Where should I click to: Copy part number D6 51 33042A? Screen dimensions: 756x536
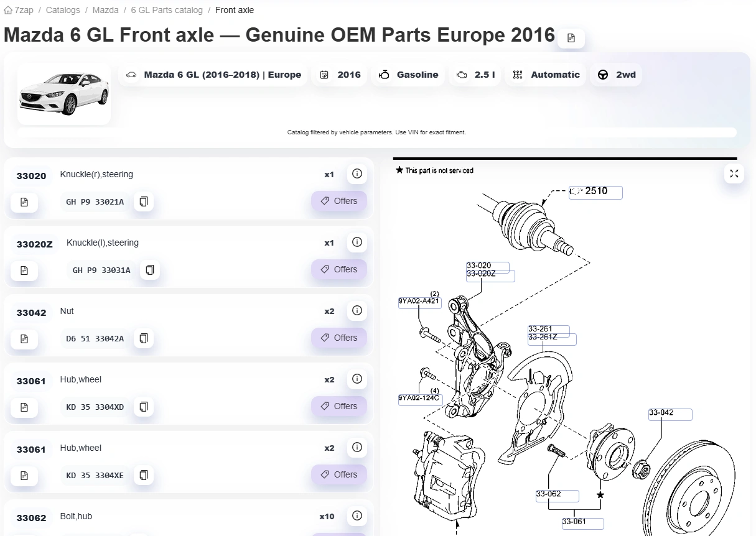[x=144, y=338]
